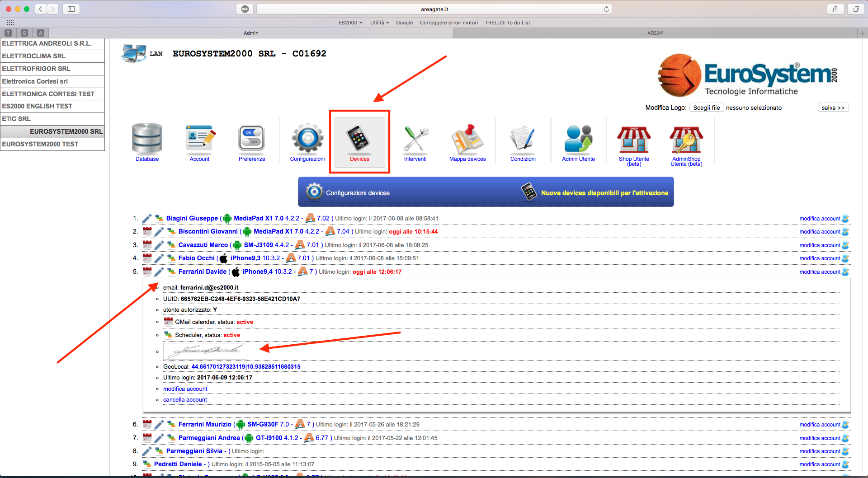This screenshot has height=478, width=868.
Task: Open the Google bookmark
Action: coord(404,23)
